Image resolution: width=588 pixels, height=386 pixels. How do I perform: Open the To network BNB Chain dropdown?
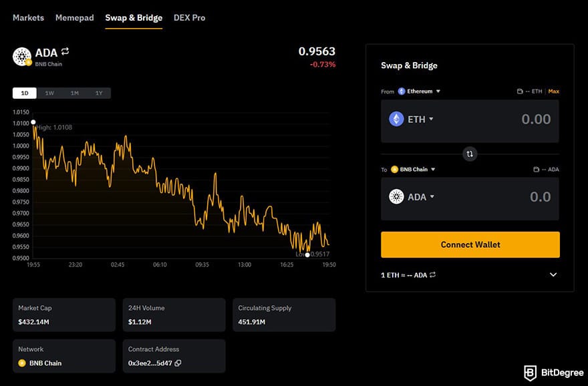[x=413, y=170]
